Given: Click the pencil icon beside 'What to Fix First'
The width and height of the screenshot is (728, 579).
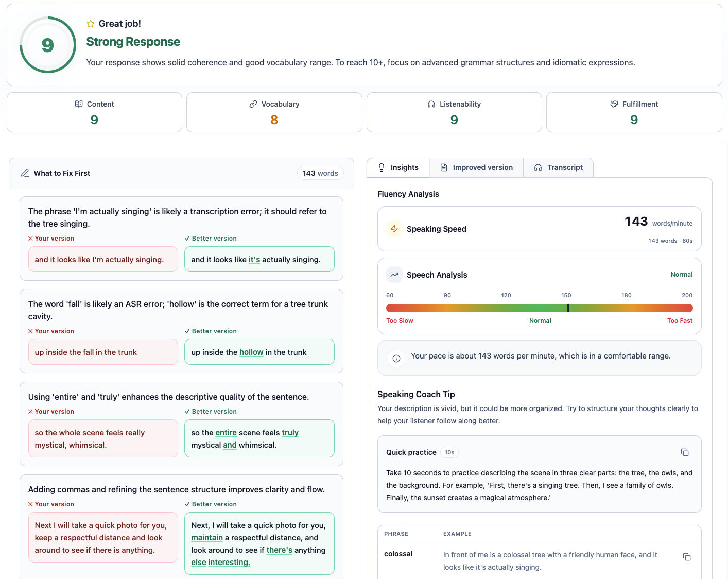Looking at the screenshot, I should (x=25, y=173).
